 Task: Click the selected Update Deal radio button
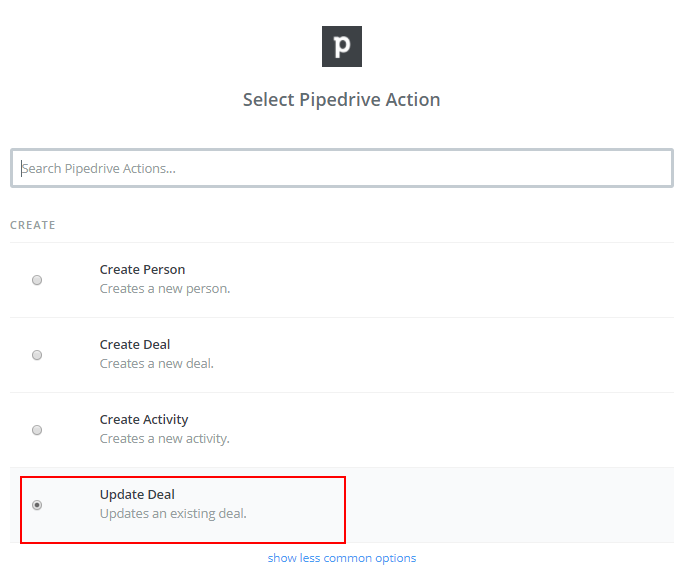point(37,505)
